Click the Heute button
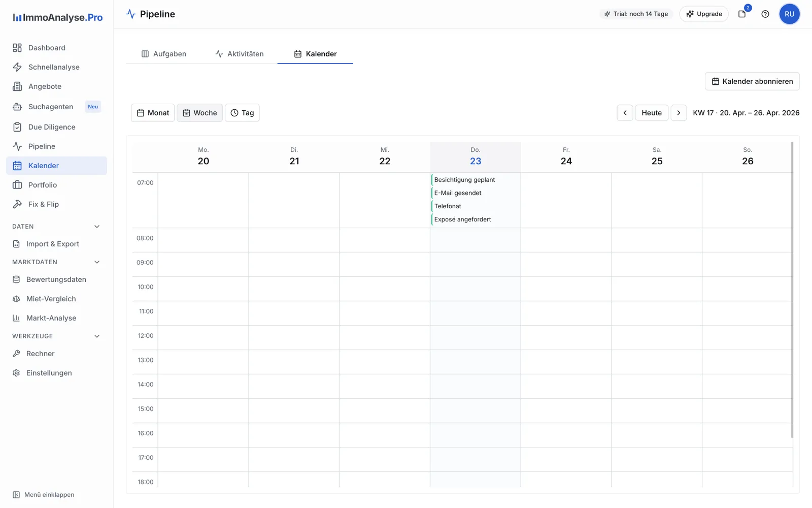Screen dimensions: 812x508 click(652, 113)
